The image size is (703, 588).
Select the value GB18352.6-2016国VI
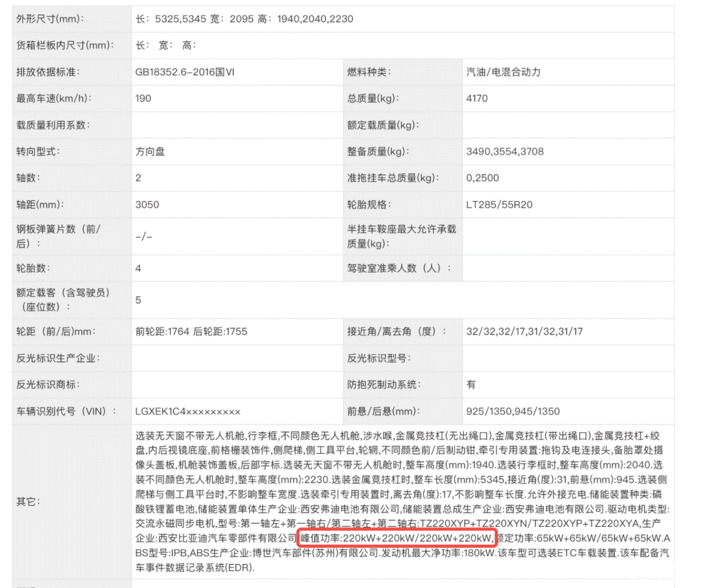point(185,72)
